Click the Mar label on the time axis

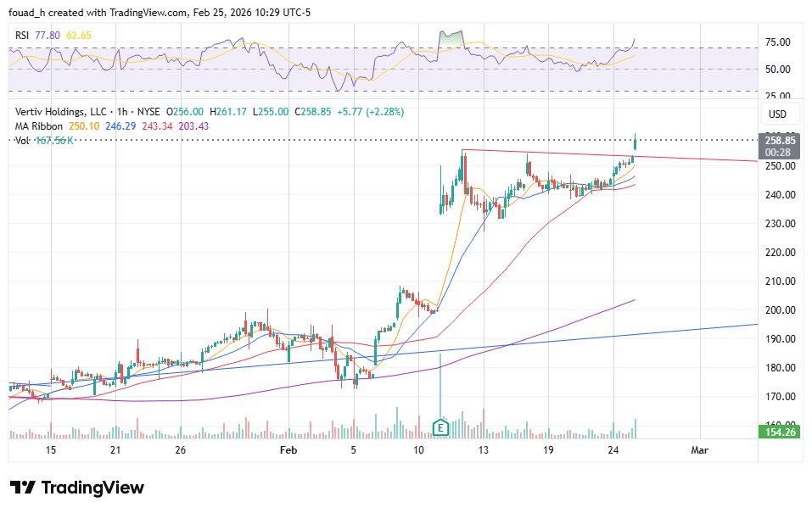coord(699,450)
